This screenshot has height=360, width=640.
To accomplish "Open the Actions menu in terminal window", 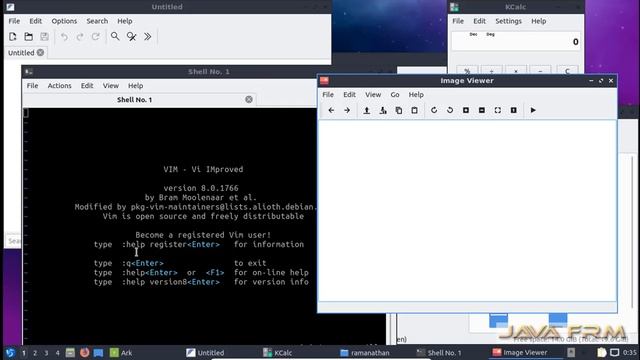I will click(x=59, y=86).
